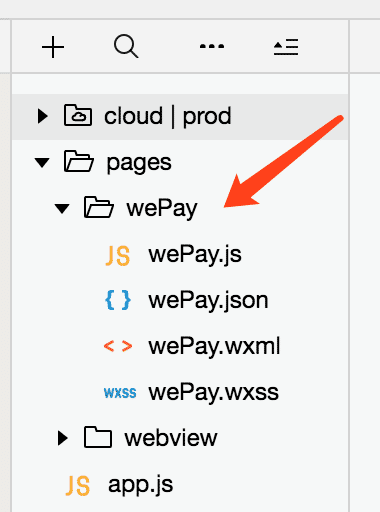This screenshot has width=380, height=512.
Task: Open file search with the magnifier icon
Action: pos(126,47)
